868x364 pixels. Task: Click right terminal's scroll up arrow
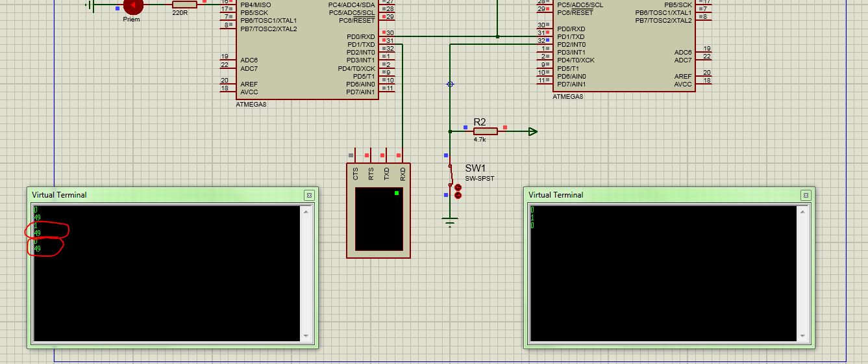pyautogui.click(x=802, y=211)
